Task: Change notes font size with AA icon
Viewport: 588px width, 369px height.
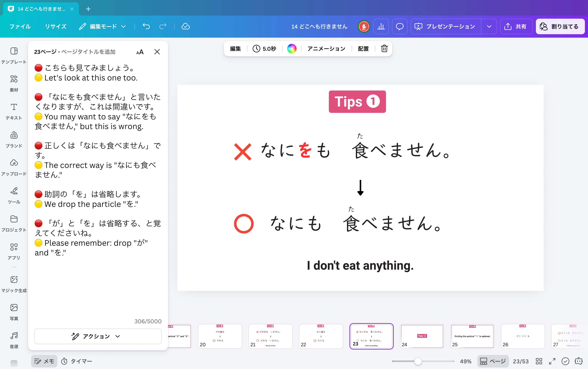Action: click(x=140, y=52)
